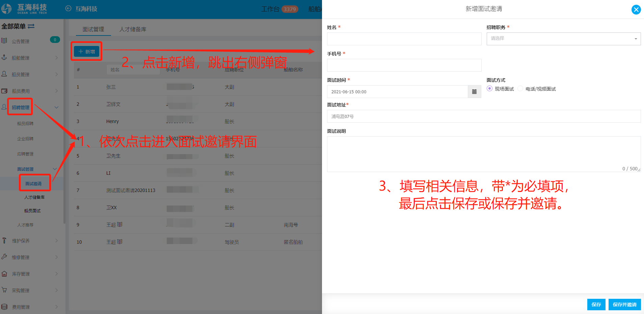644x314 pixels.
Task: Close the 新增面试邀请 panel
Action: tap(636, 9)
